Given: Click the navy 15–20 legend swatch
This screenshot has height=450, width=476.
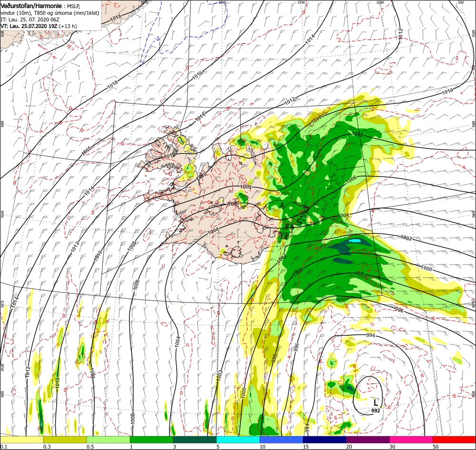Looking at the screenshot, I should pyautogui.click(x=325, y=440).
